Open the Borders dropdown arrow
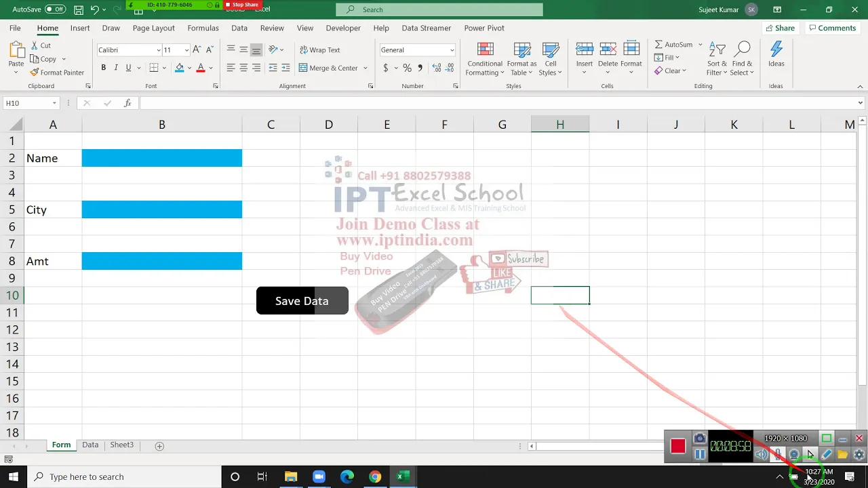This screenshot has width=868, height=488. coord(165,68)
